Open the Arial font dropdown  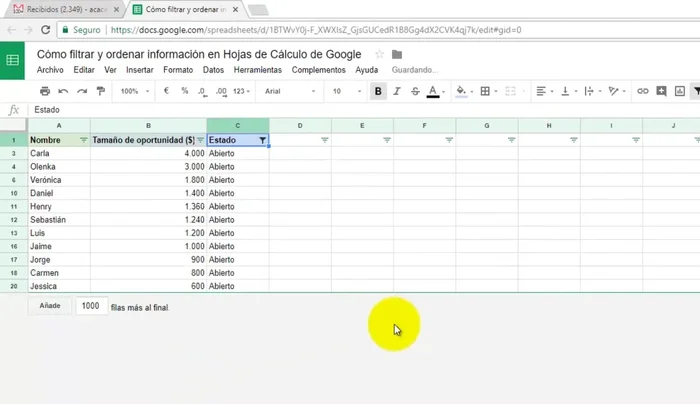[x=288, y=91]
